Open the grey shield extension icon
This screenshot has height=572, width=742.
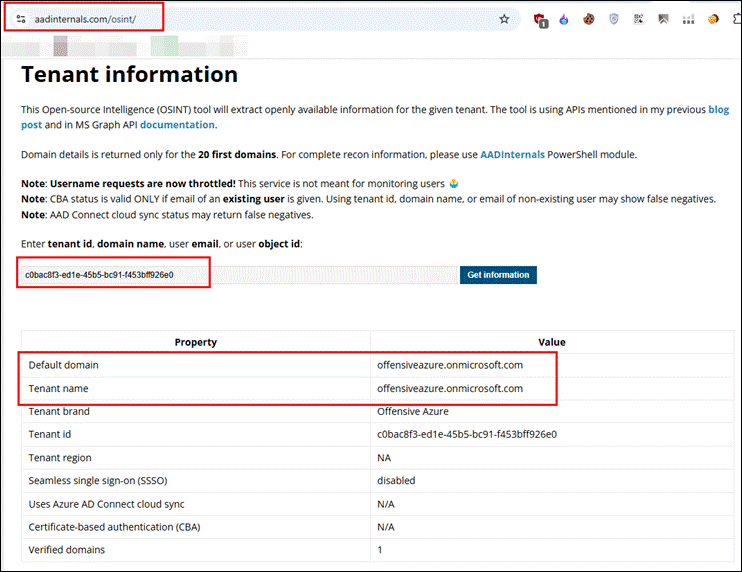[x=614, y=19]
